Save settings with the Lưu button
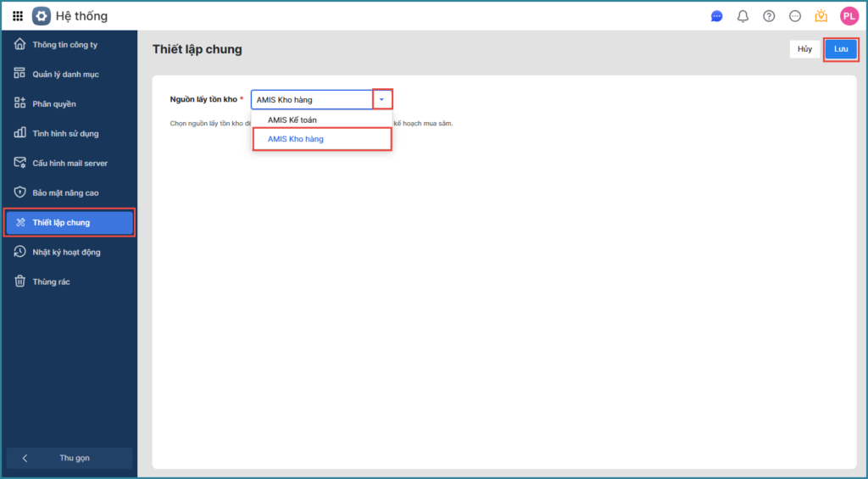This screenshot has height=479, width=868. point(841,49)
